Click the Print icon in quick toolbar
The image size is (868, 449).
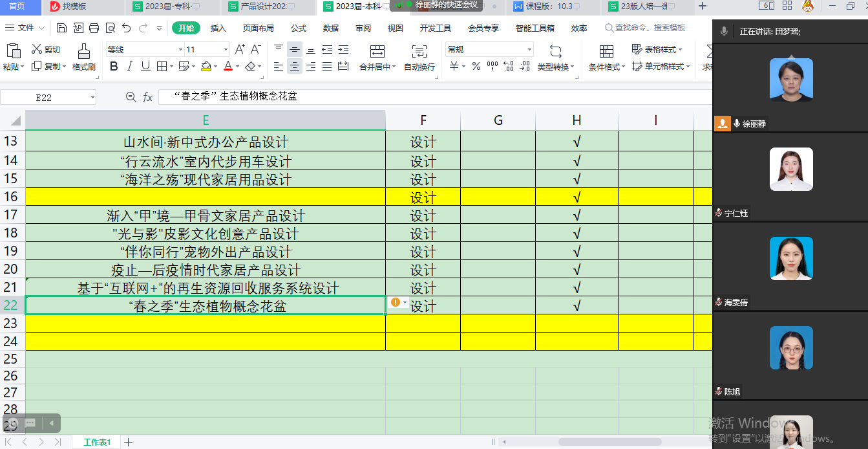(x=94, y=28)
